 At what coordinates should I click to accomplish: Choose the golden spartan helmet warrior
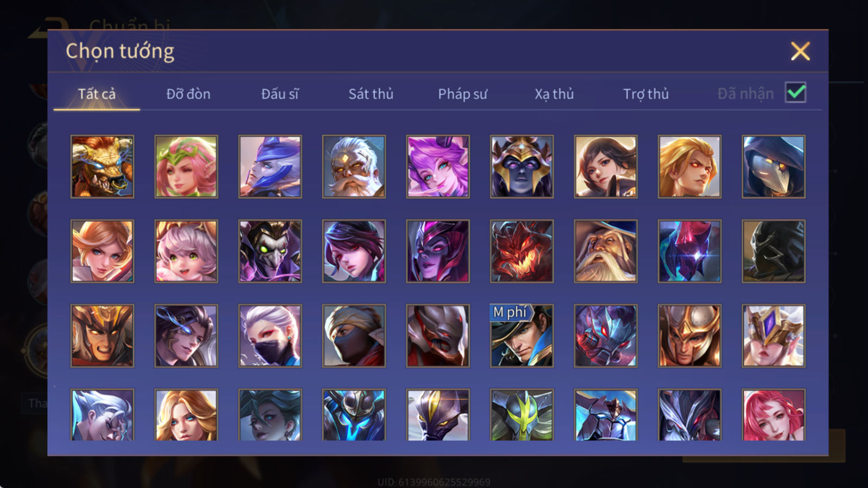click(x=690, y=336)
